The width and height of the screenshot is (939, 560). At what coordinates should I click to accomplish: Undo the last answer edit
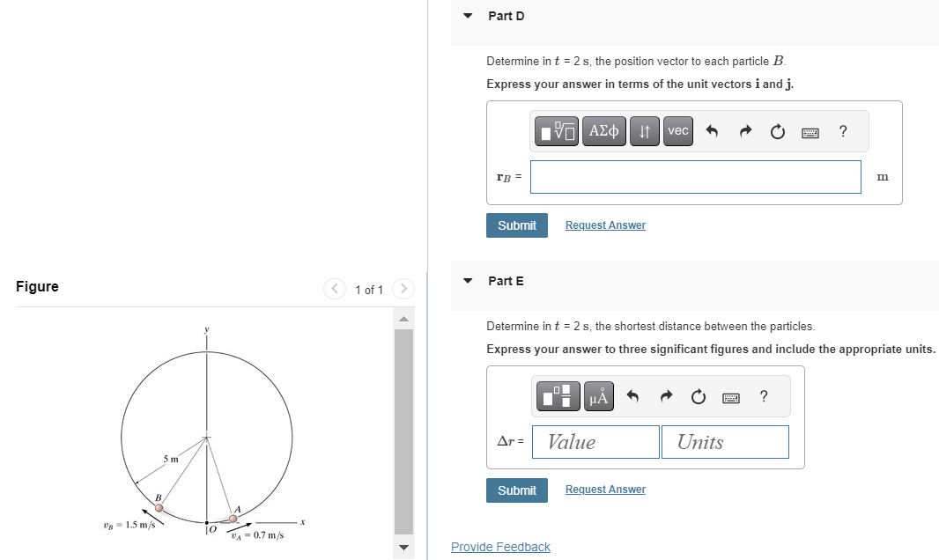[713, 130]
